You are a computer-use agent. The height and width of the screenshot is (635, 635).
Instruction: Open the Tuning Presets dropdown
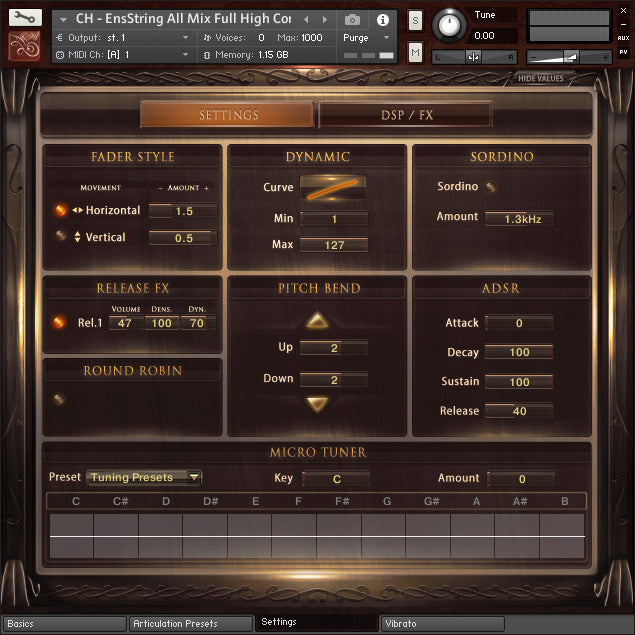coord(144,478)
